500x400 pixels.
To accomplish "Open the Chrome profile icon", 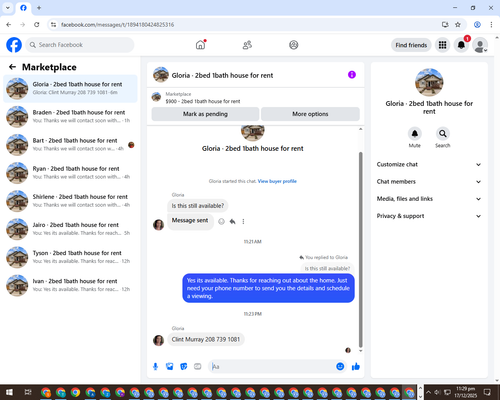I will [x=477, y=25].
